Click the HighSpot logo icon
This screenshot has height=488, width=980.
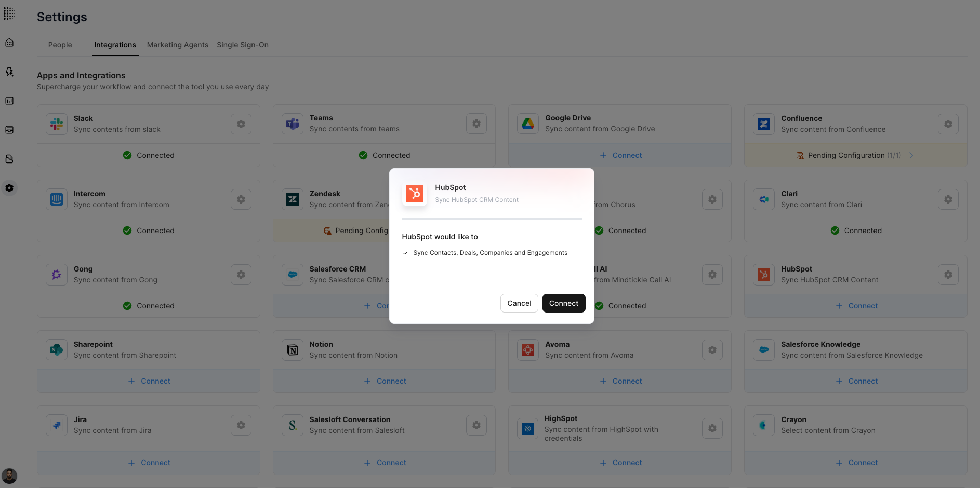pos(528,428)
